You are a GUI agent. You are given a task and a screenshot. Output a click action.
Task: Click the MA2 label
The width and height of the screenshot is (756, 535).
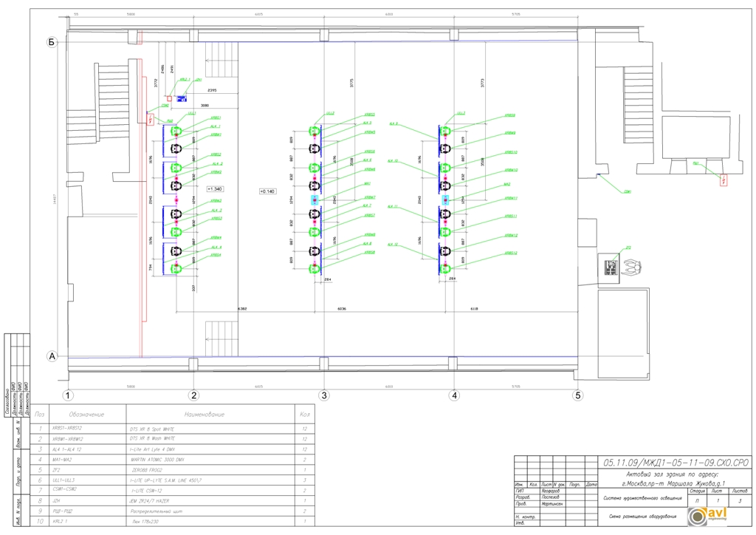[507, 184]
